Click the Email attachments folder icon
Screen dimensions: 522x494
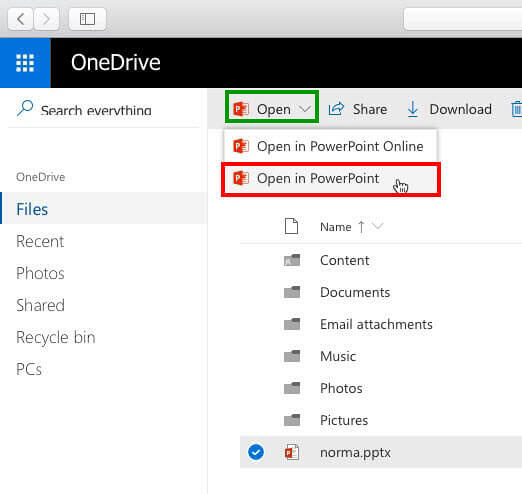tap(292, 324)
